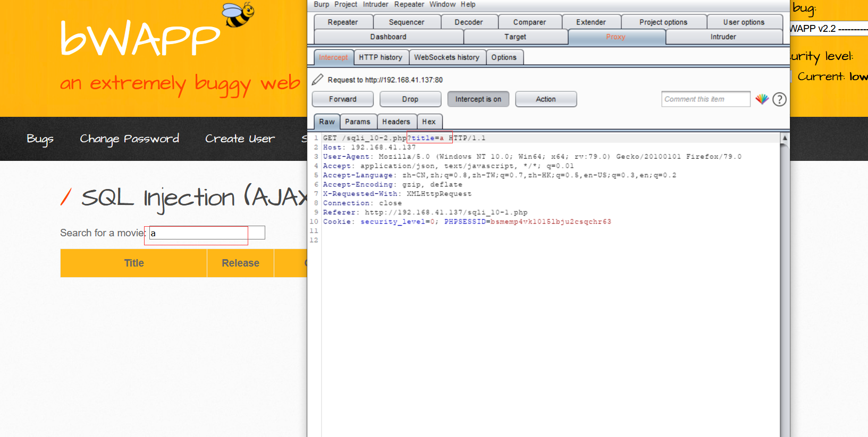Switch to the Comparer tab
Screen dimensions: 868x437
(x=529, y=22)
